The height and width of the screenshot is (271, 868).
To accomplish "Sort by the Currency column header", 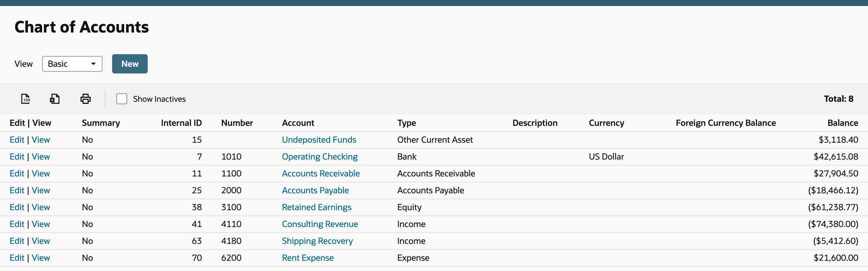I will (x=606, y=123).
